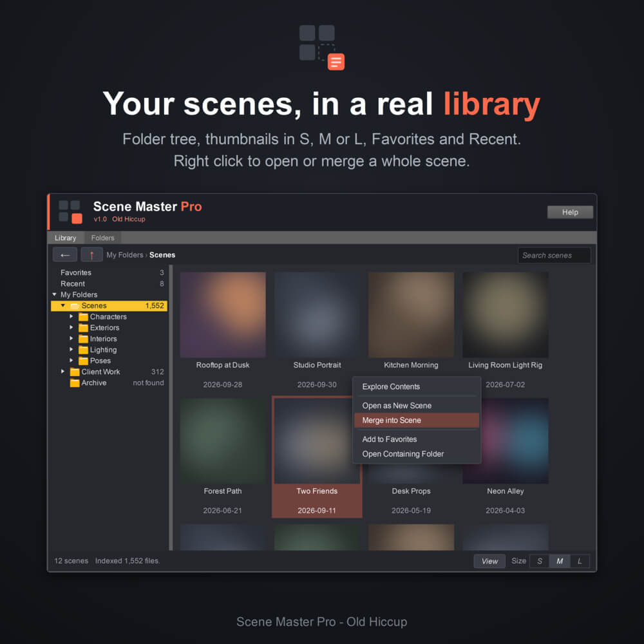
Task: Click the Exteriors folder icon
Action: [x=83, y=328]
